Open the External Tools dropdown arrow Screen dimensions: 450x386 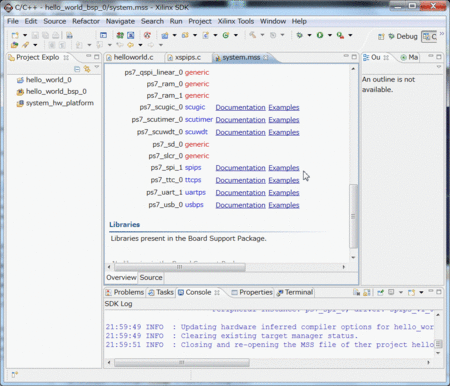click(x=350, y=35)
